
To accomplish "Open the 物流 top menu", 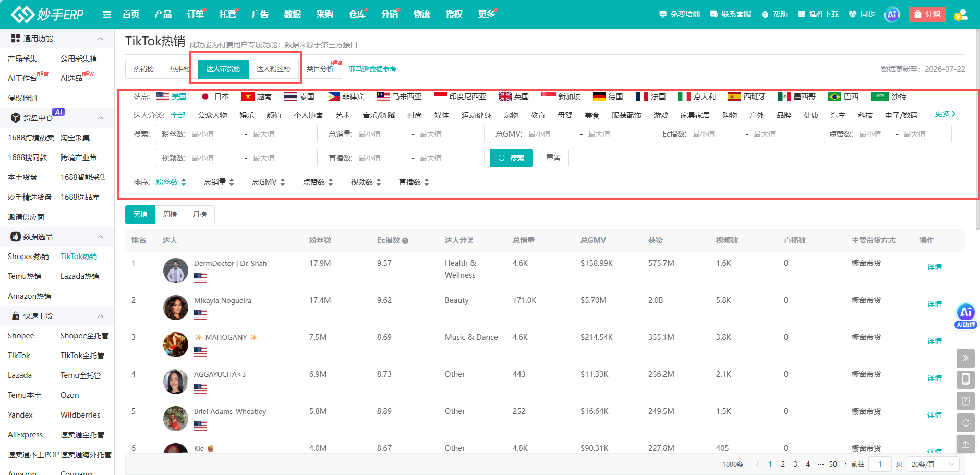I will [x=422, y=15].
